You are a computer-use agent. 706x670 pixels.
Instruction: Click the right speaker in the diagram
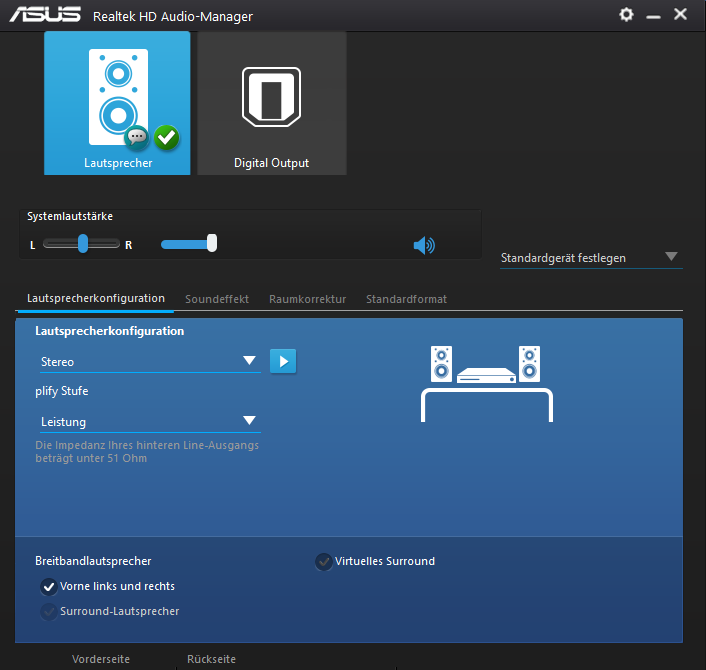click(x=530, y=364)
